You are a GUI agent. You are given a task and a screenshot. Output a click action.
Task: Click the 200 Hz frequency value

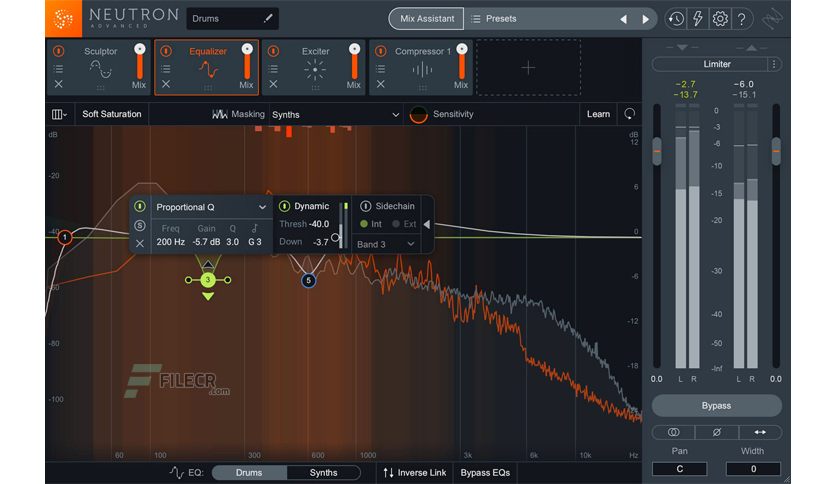click(x=171, y=242)
